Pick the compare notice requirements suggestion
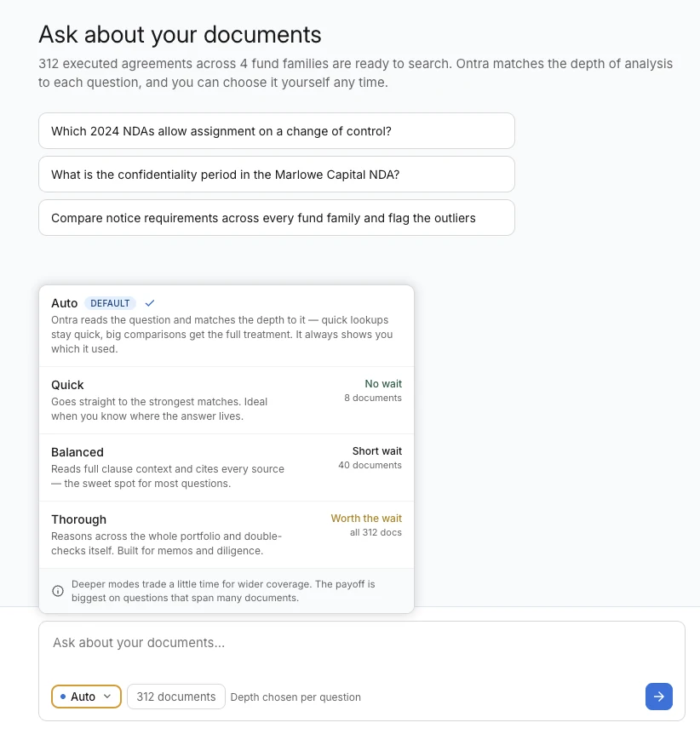The width and height of the screenshot is (700, 734). tap(277, 218)
